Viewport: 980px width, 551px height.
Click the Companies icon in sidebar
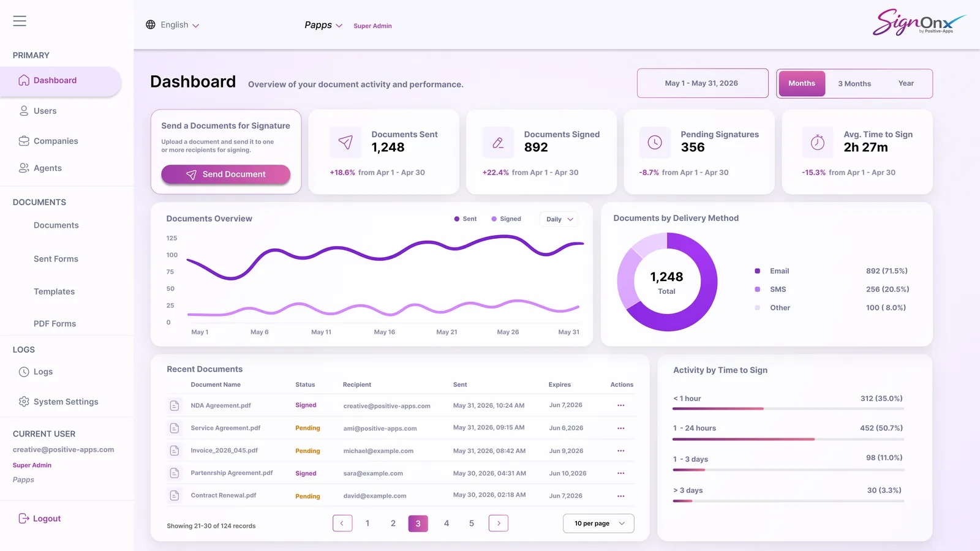click(24, 141)
